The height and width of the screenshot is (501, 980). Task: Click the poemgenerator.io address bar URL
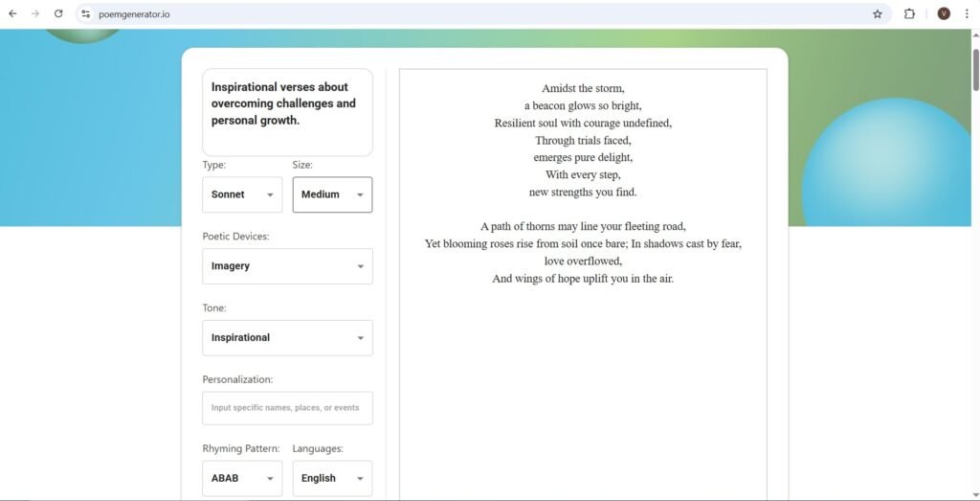134,13
